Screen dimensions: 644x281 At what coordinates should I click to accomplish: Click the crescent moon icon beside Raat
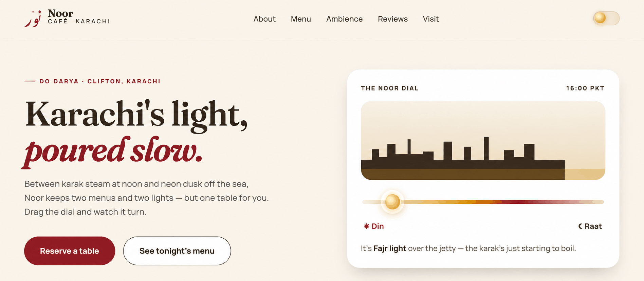580,226
